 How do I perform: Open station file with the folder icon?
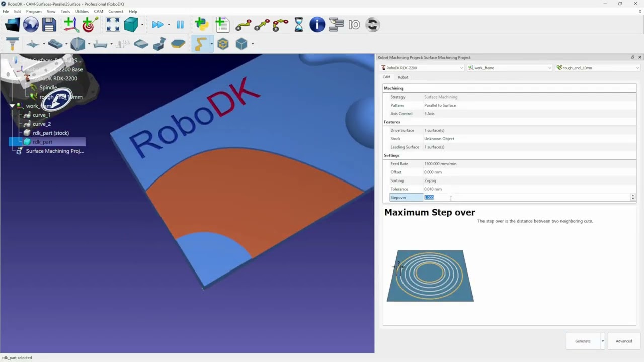click(12, 25)
